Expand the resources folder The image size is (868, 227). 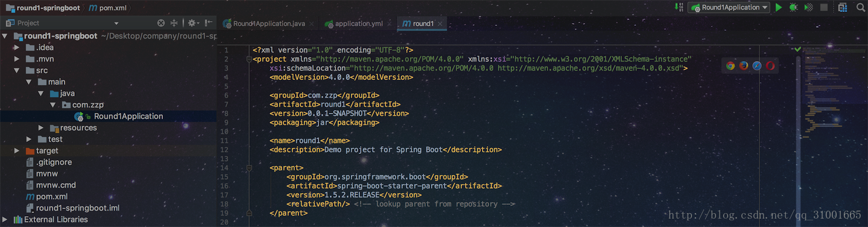[41, 128]
